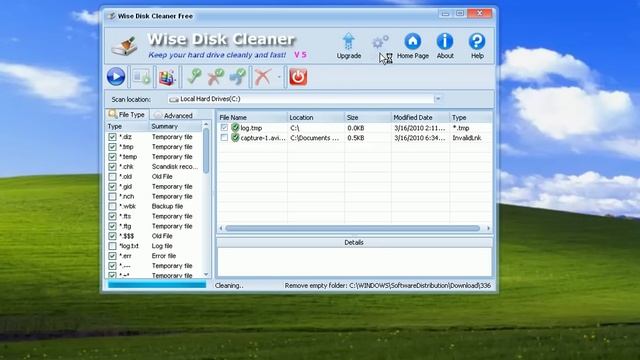Click the Cleaning.. status text
Viewport: 640px width, 360px height.
point(229,286)
